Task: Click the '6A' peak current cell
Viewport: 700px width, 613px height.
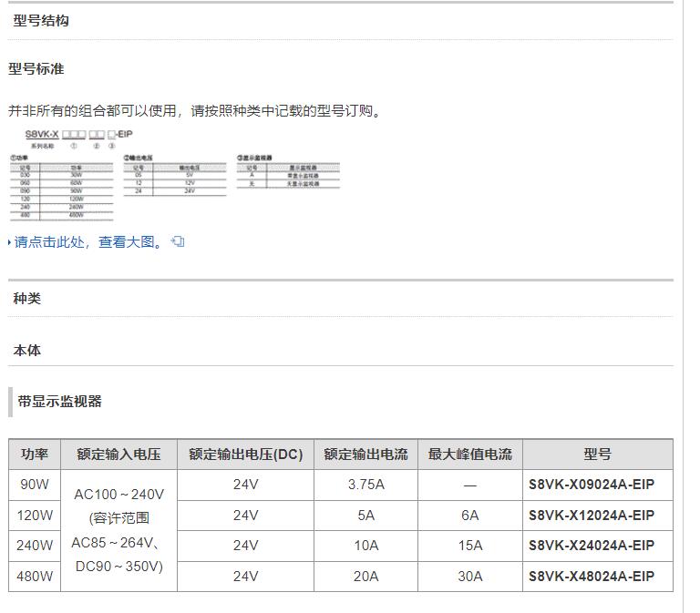Action: (470, 516)
